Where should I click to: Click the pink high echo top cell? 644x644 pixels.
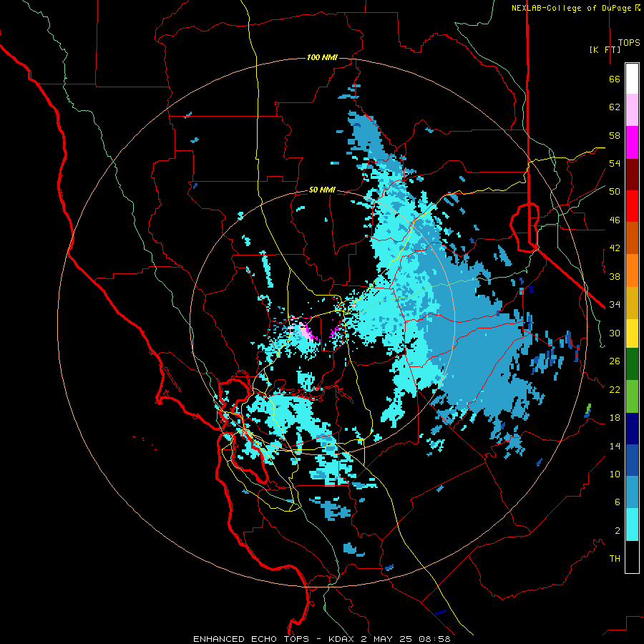tap(308, 332)
